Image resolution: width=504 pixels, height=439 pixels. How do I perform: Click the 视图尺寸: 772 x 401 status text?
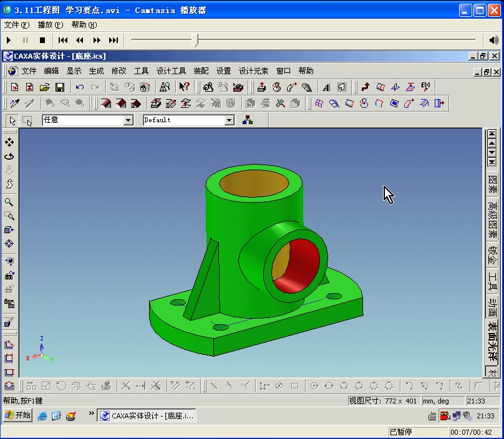pos(382,401)
